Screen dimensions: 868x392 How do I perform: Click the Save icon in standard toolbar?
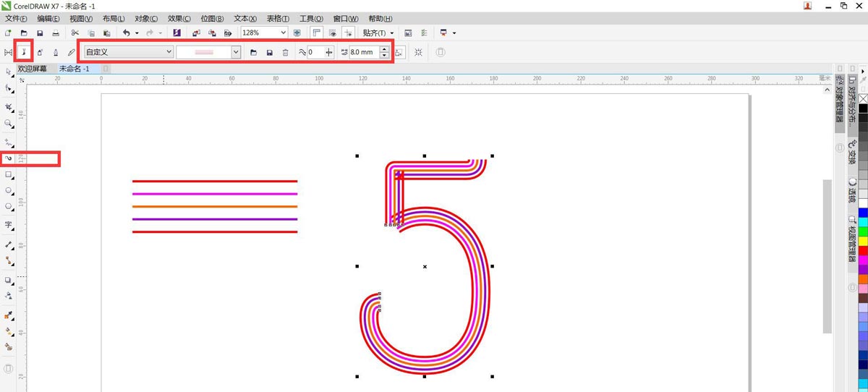40,33
